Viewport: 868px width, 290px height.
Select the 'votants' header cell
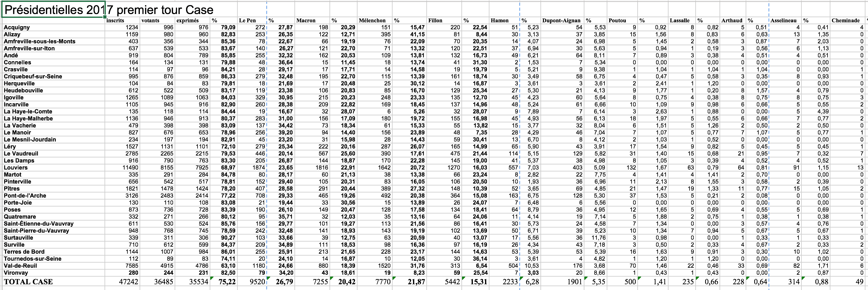coord(151,20)
